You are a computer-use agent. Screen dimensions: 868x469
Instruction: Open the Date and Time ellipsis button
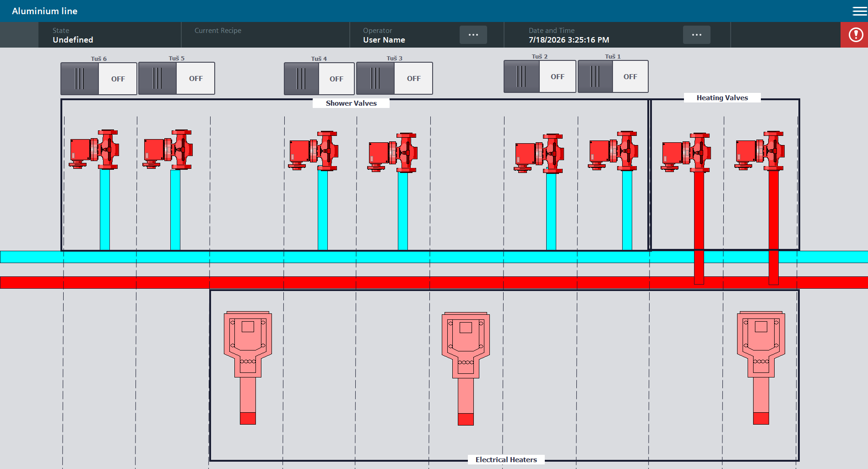(x=696, y=35)
